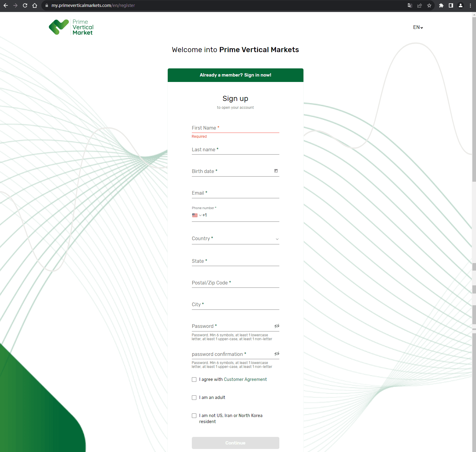This screenshot has width=476, height=452.
Task: Click the to open your account subtitle
Action: 235,108
